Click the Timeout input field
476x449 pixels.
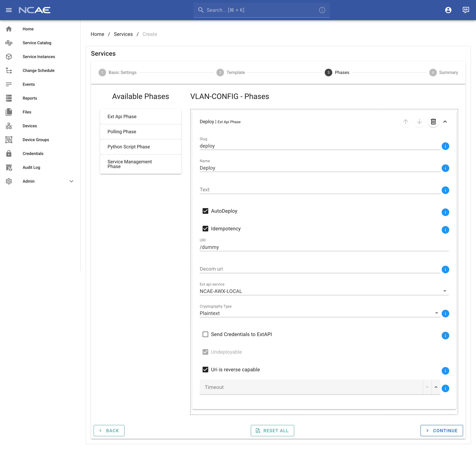point(311,387)
